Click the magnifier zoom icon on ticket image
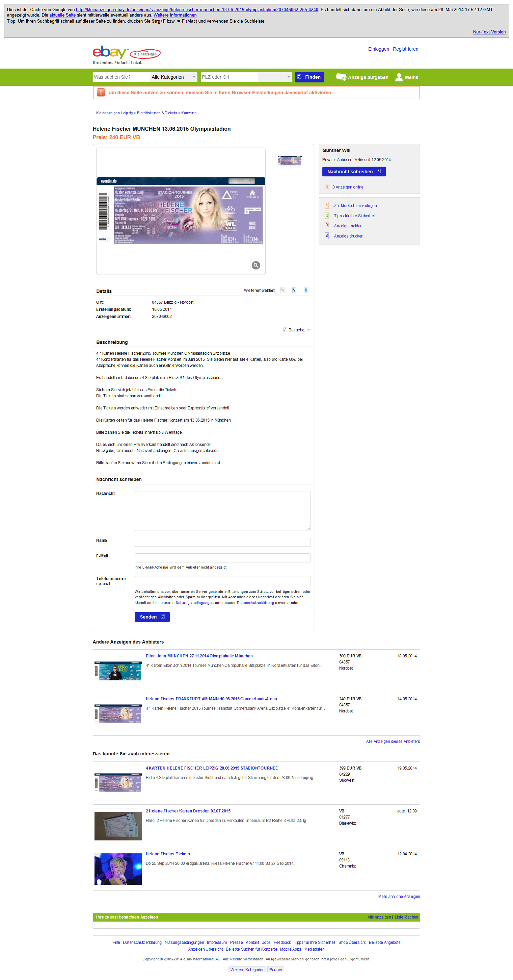The height and width of the screenshot is (980, 513). [x=256, y=265]
